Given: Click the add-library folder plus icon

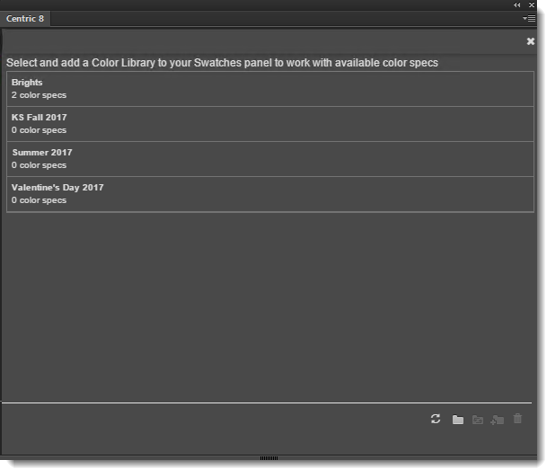Looking at the screenshot, I should (x=497, y=420).
